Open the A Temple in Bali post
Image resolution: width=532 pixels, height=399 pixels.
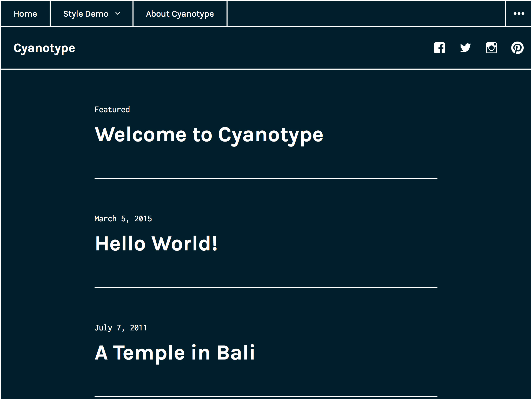[x=175, y=353]
